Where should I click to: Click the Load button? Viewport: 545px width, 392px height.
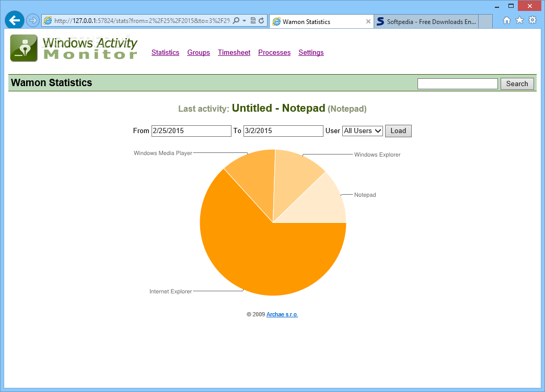(x=398, y=131)
